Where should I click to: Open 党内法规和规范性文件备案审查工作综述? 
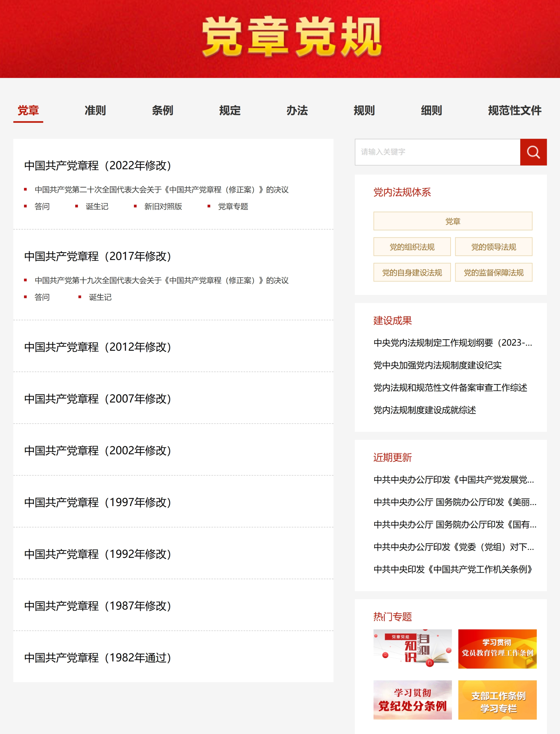pyautogui.click(x=450, y=387)
